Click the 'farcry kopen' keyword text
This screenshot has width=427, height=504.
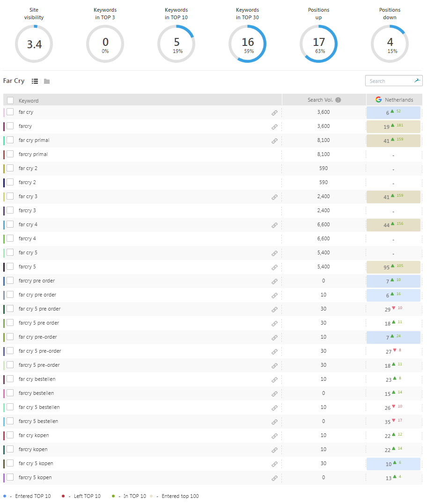[x=33, y=449]
